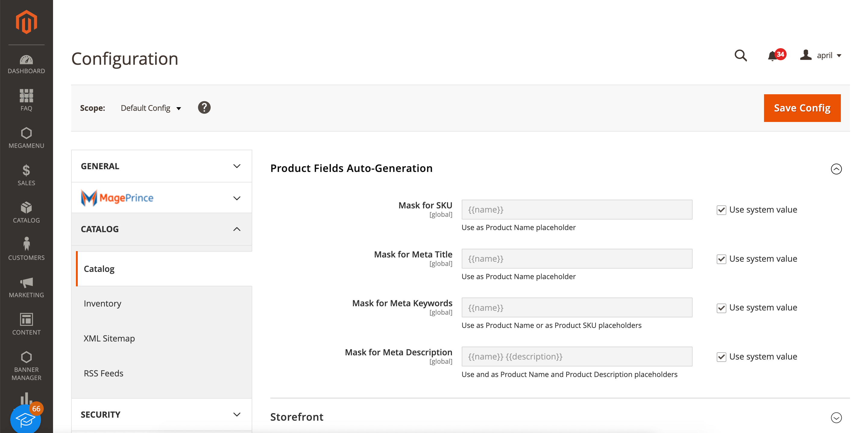The height and width of the screenshot is (433, 868).
Task: Select the XML Sitemap tab
Action: [x=109, y=338]
